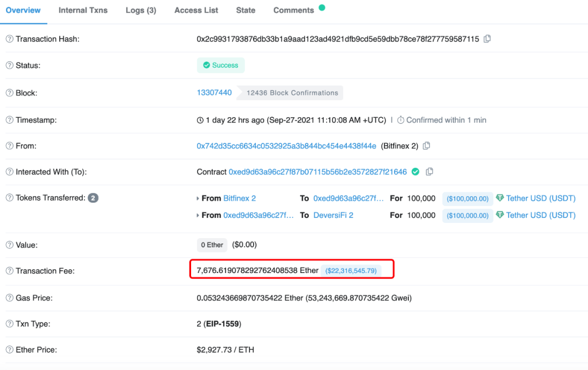Click the 12436 Block Confirmations badge
The image size is (588, 370).
click(290, 93)
